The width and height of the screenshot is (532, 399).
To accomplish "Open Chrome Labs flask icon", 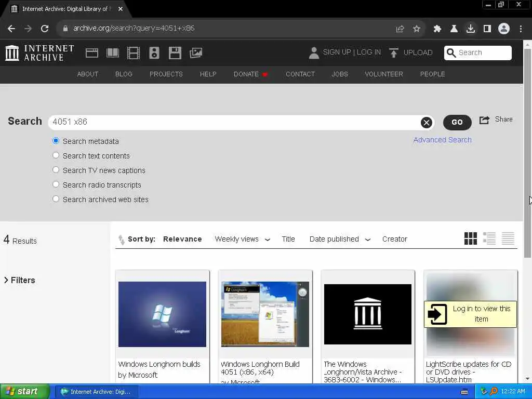I will [x=454, y=29].
